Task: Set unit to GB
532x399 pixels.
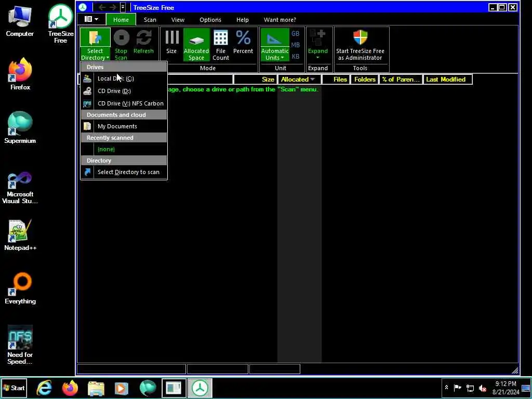Action: (x=295, y=34)
